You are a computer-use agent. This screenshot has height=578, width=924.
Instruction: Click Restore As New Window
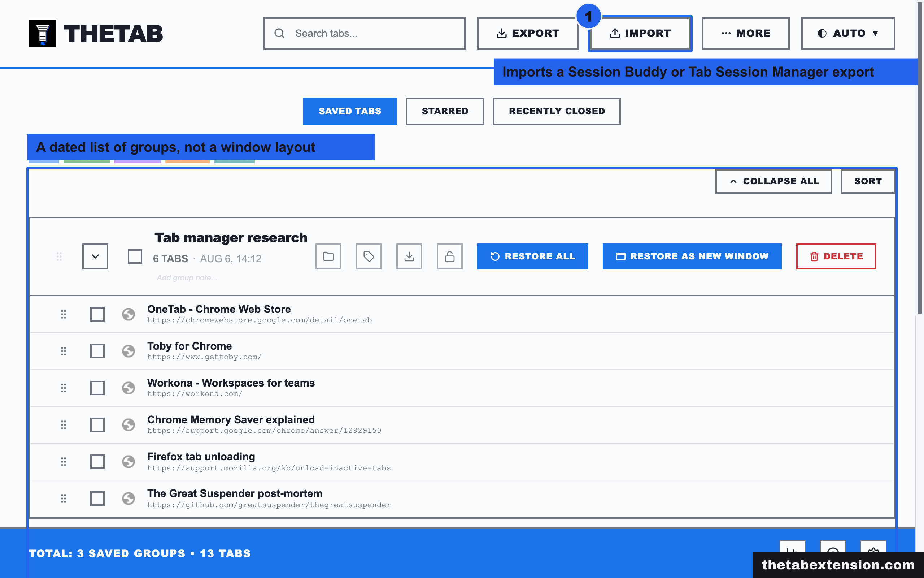tap(692, 256)
